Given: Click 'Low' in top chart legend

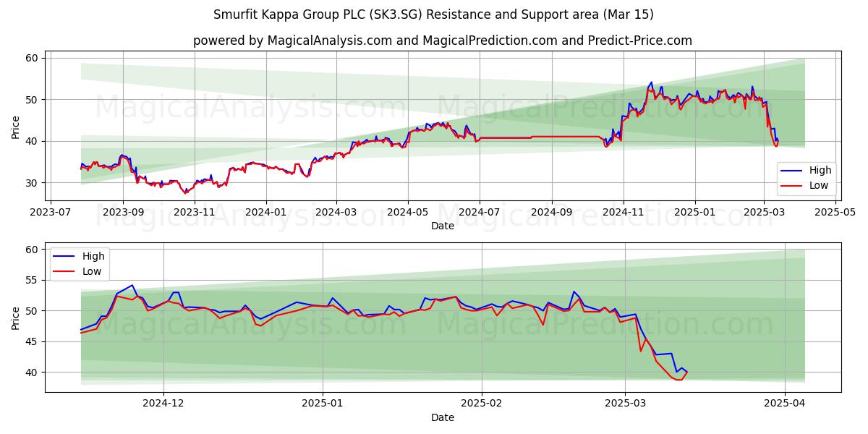Looking at the screenshot, I should pos(820,186).
